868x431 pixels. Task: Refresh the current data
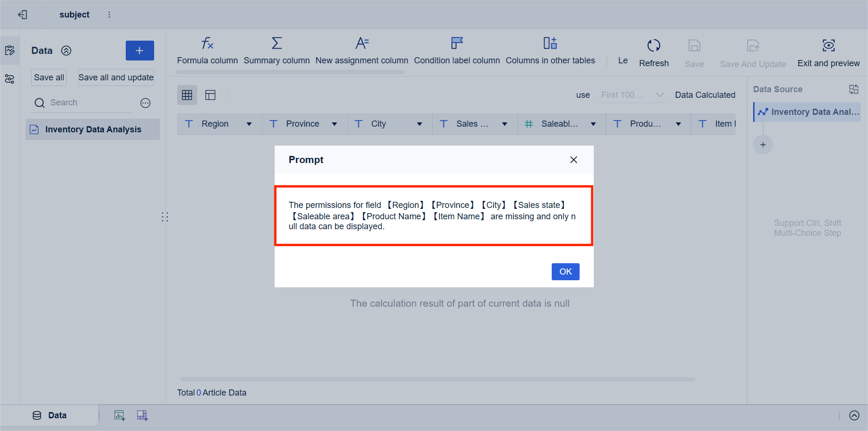(654, 52)
